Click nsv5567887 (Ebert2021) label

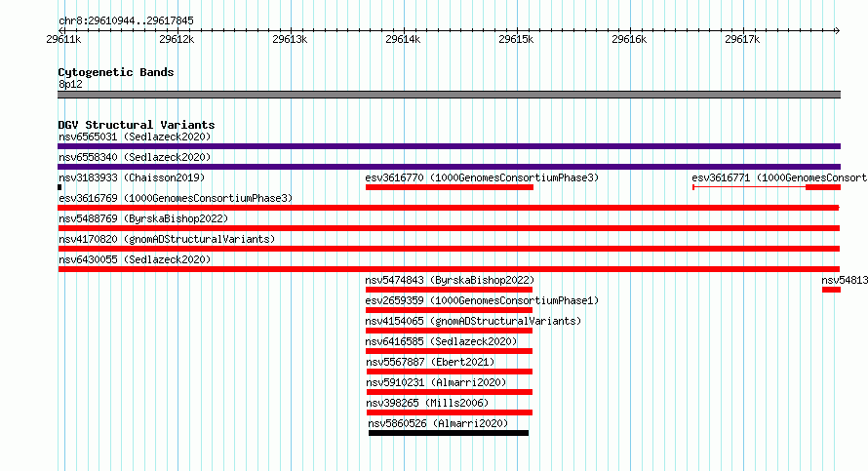coord(430,362)
